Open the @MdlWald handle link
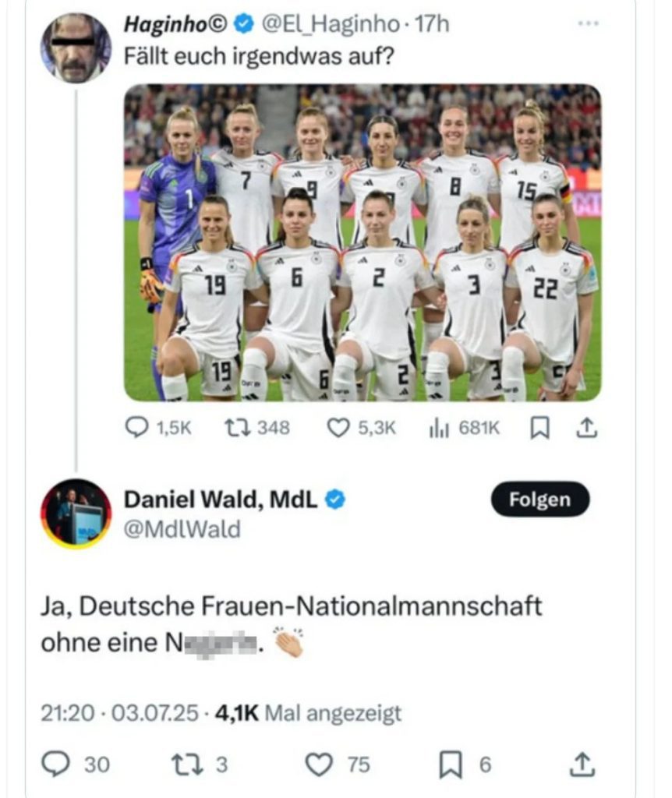 coord(182,529)
